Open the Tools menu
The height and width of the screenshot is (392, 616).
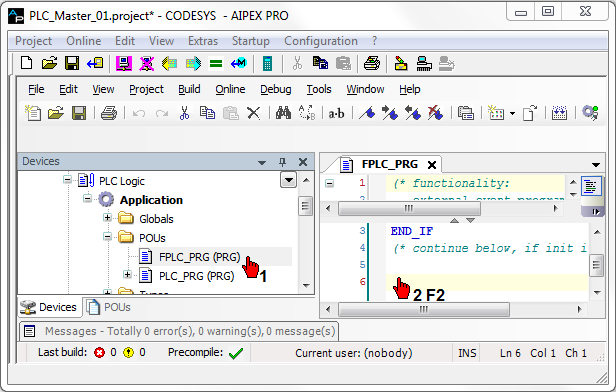(319, 89)
